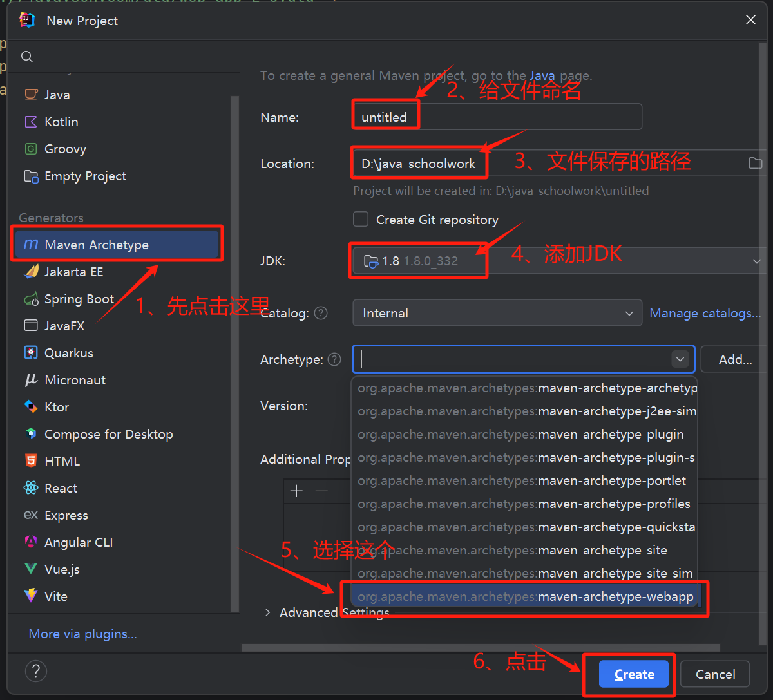This screenshot has height=700, width=773.
Task: Select the Ktor generator icon
Action: tap(31, 407)
